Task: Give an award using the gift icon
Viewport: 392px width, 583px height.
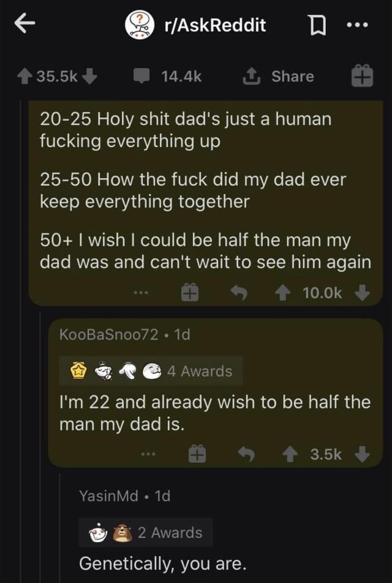Action: pos(363,76)
